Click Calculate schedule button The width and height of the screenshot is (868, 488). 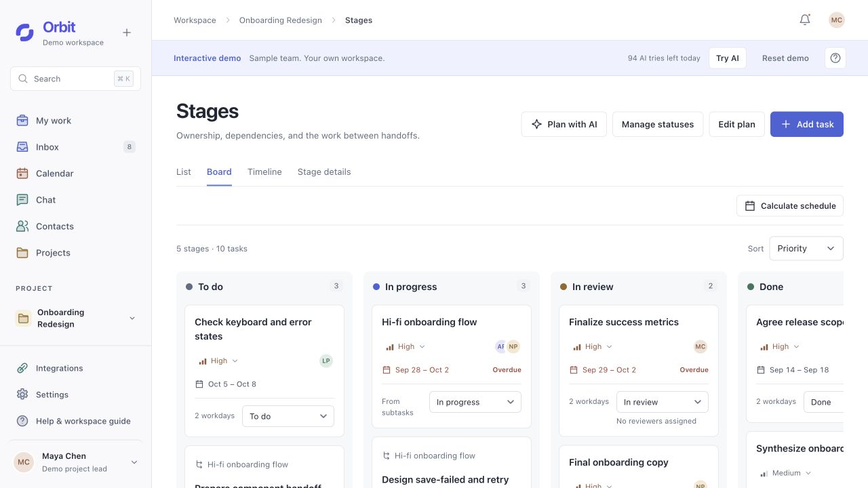(x=790, y=206)
